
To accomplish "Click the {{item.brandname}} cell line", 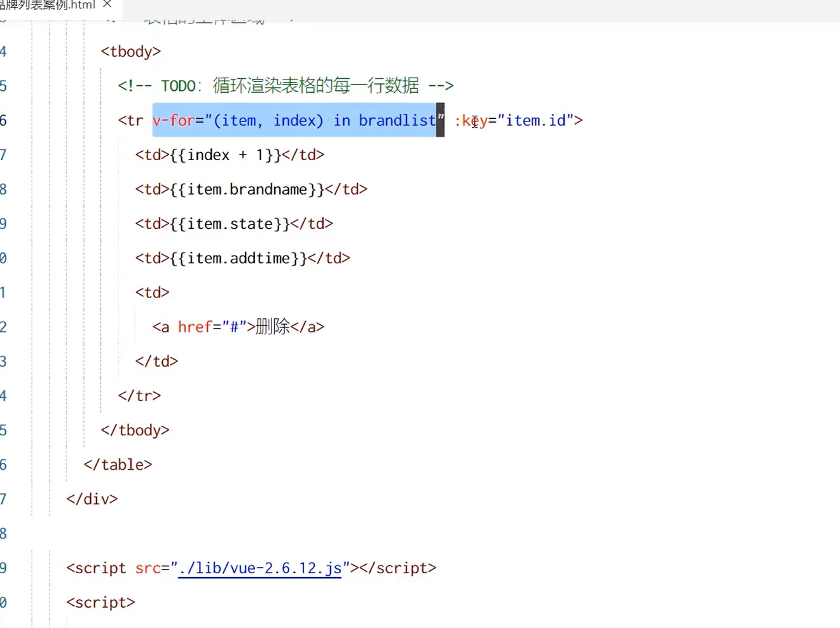I will [x=251, y=189].
